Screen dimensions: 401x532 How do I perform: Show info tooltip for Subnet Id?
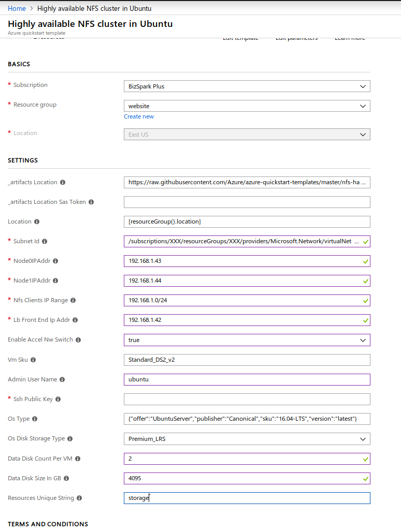coord(45,242)
